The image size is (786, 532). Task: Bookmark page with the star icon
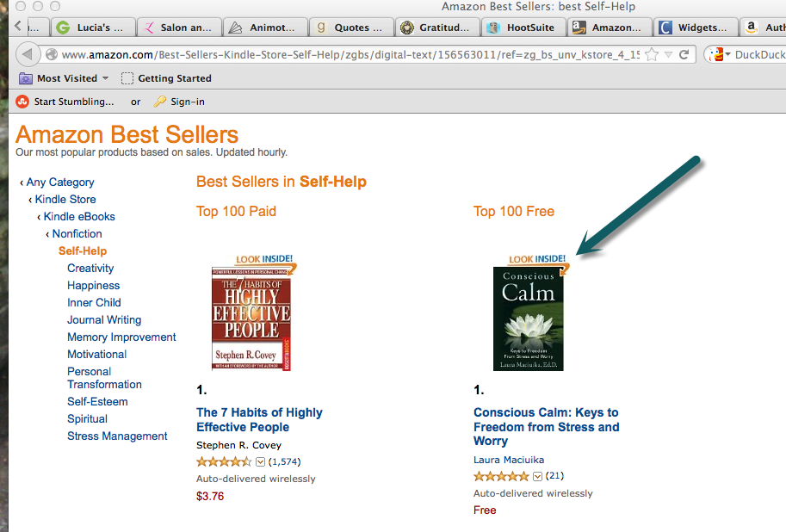[652, 54]
